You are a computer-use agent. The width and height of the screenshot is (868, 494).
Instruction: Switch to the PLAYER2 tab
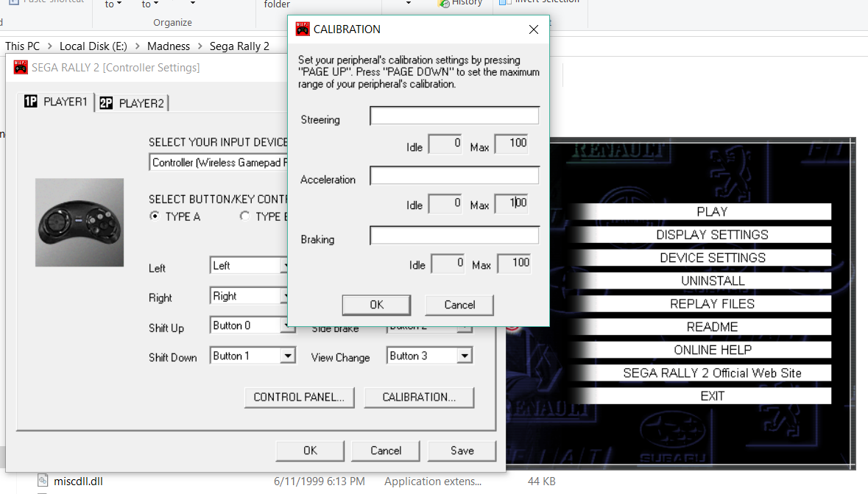[133, 103]
